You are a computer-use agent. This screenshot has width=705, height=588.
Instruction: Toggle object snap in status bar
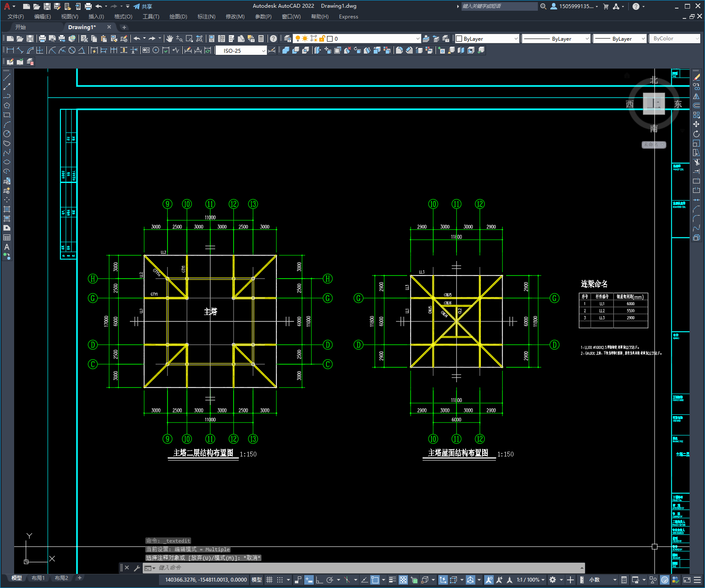tap(375, 580)
